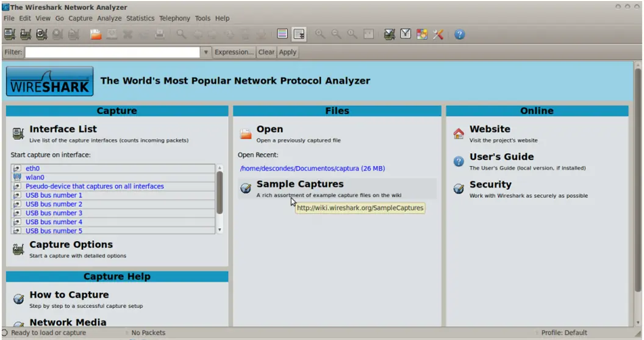Image resolution: width=644 pixels, height=340 pixels.
Task: Click the No Packets status bar text
Action: pos(148,333)
